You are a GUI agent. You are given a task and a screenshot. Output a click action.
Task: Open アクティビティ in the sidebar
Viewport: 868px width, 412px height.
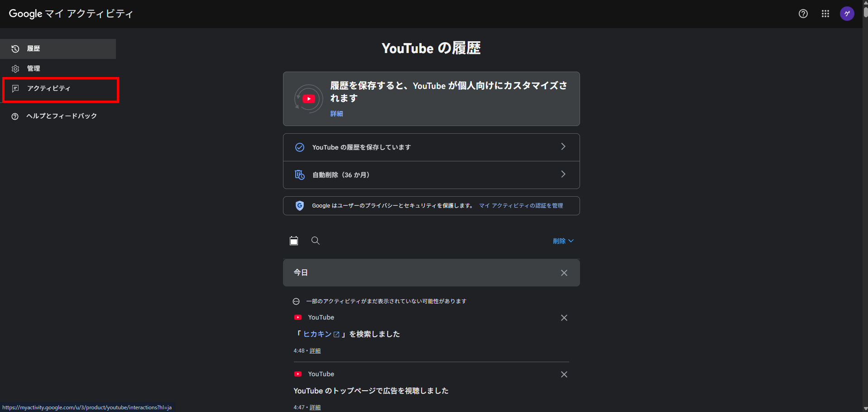tap(58, 88)
